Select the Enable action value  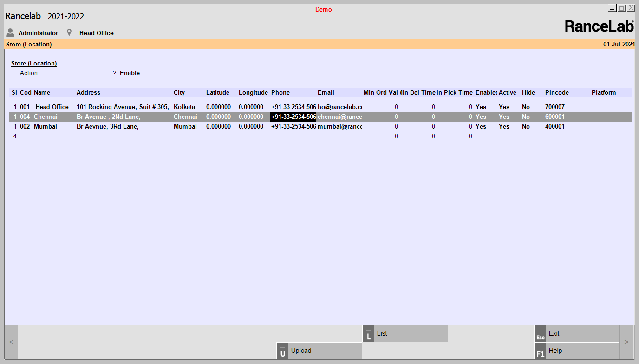(x=130, y=73)
